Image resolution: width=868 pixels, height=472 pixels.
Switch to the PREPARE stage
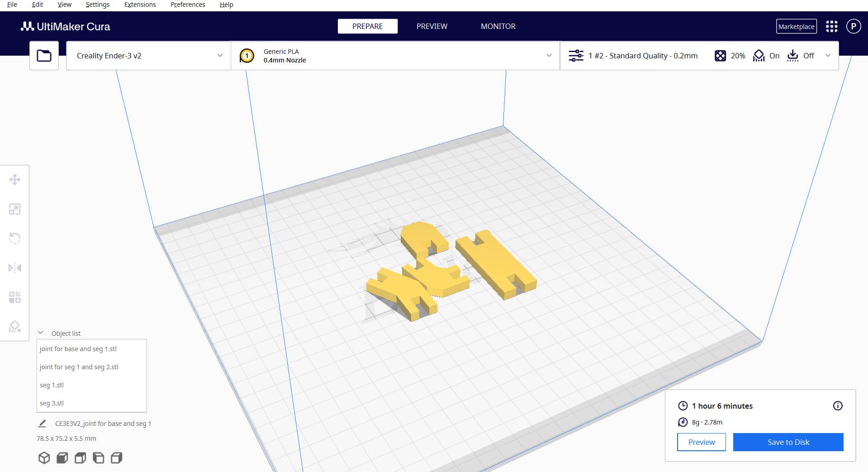[368, 26]
